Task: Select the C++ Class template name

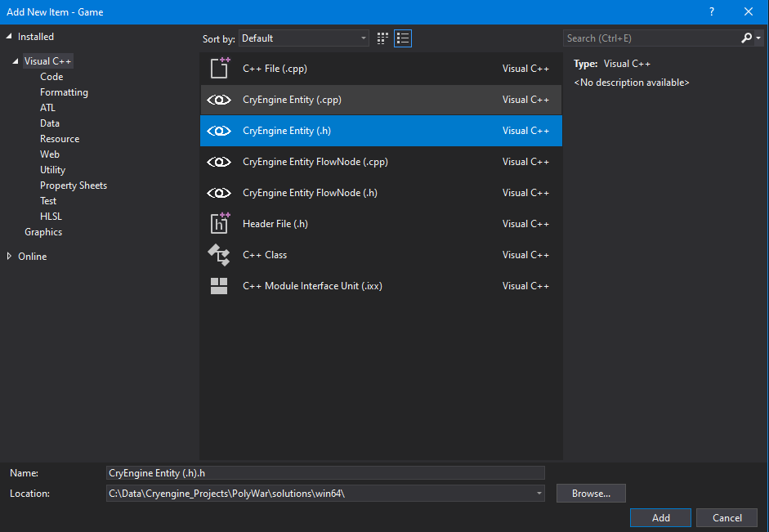Action: tap(265, 255)
